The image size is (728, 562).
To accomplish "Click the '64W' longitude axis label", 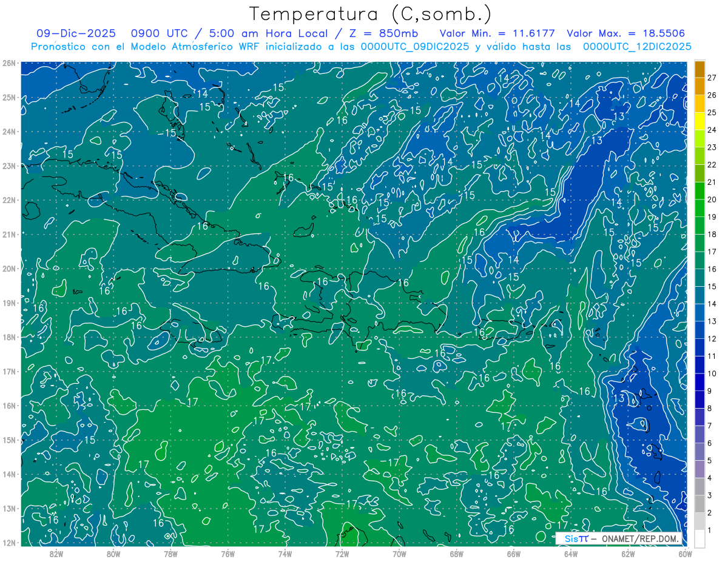I will [x=571, y=554].
